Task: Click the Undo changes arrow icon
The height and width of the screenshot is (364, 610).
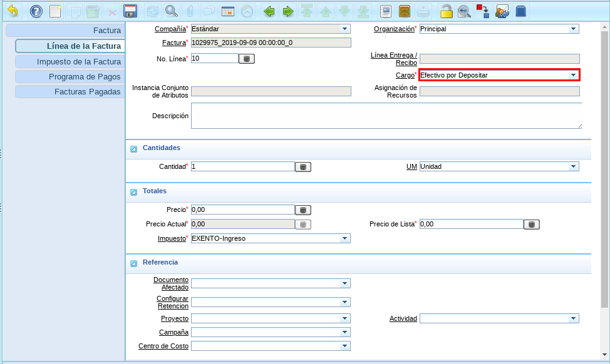Action: click(x=13, y=11)
